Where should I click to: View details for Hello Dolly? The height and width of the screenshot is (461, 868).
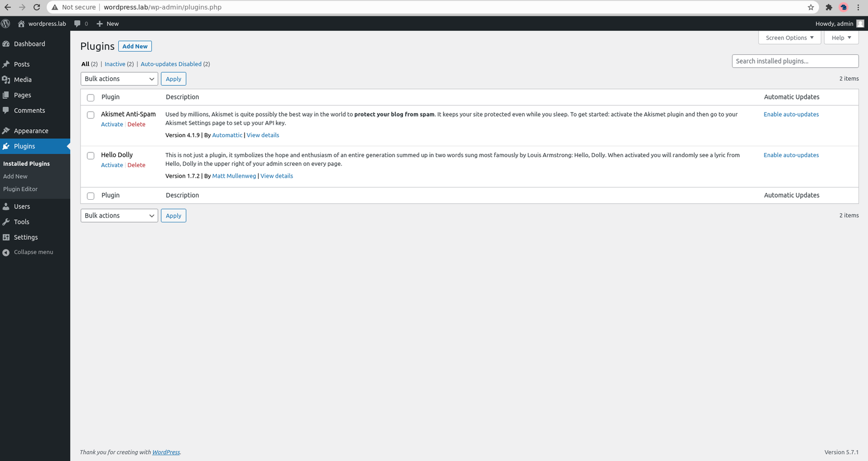277,176
